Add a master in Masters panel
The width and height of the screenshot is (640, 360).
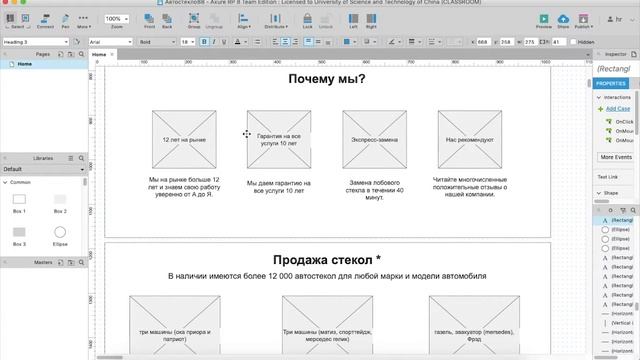[x=60, y=262]
